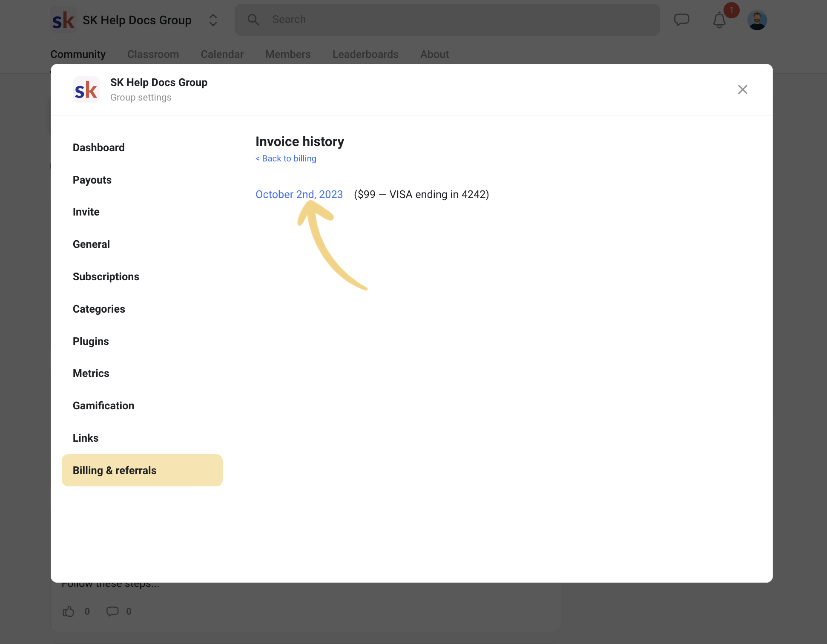Select Billing & referrals in the sidebar
Image resolution: width=827 pixels, height=644 pixels.
[114, 470]
